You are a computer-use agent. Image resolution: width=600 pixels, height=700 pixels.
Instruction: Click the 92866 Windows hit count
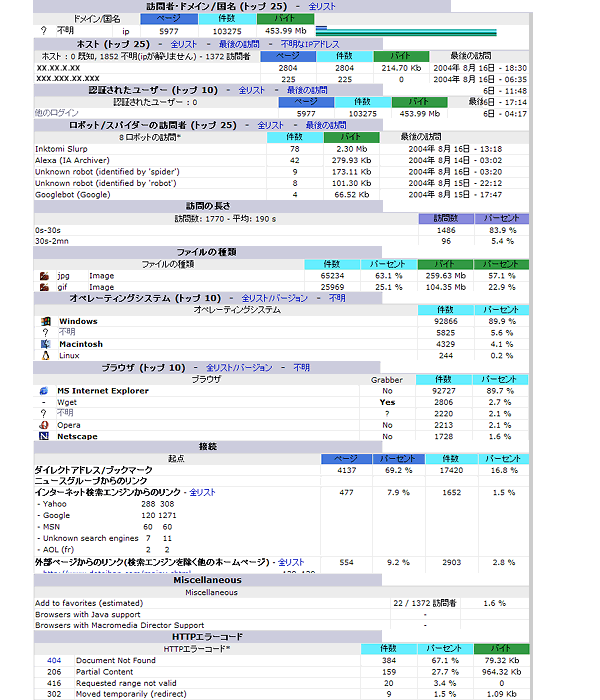(446, 321)
